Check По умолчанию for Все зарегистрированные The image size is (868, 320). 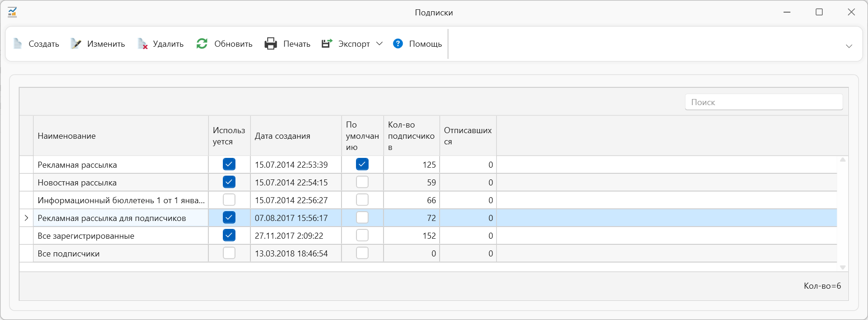click(x=362, y=235)
